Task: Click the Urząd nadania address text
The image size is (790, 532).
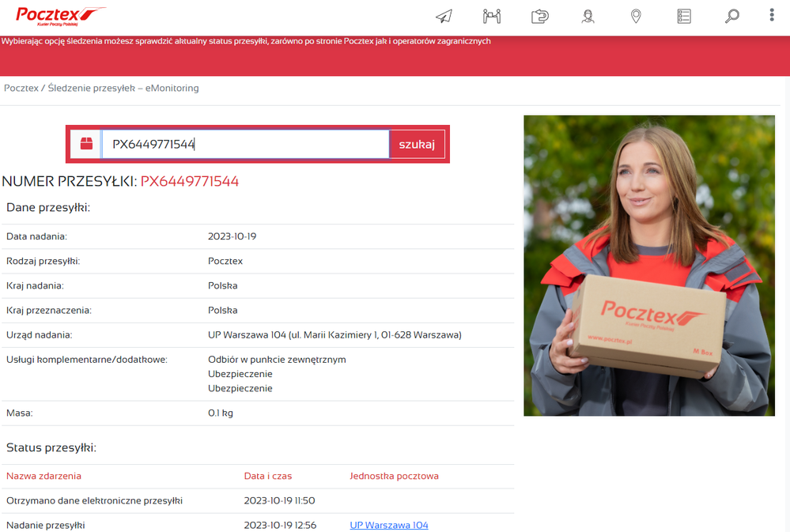Action: (x=335, y=335)
